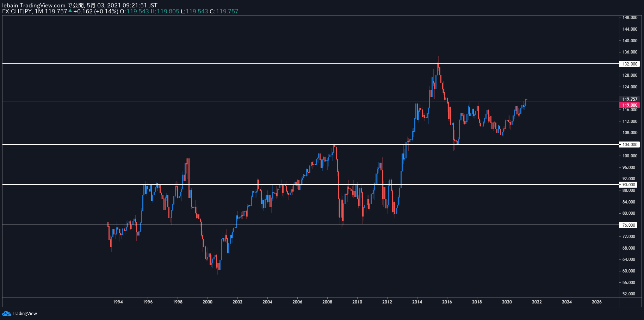This screenshot has width=644, height=320.
Task: Click the current price label 119.757 on axis
Action: click(x=630, y=99)
